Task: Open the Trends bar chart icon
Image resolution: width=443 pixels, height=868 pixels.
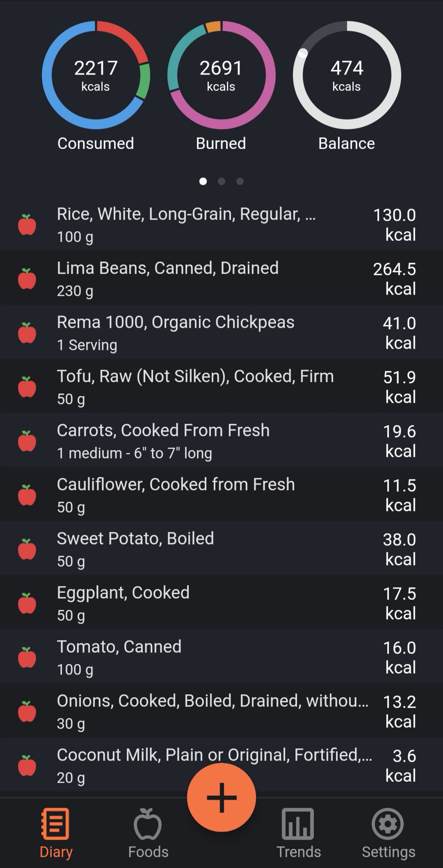Action: point(298,824)
